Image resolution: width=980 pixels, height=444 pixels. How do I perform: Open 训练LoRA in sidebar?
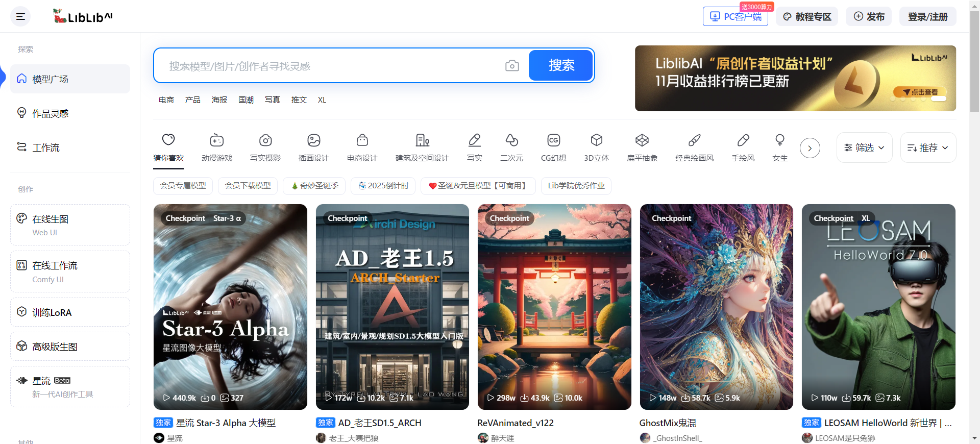[70, 312]
